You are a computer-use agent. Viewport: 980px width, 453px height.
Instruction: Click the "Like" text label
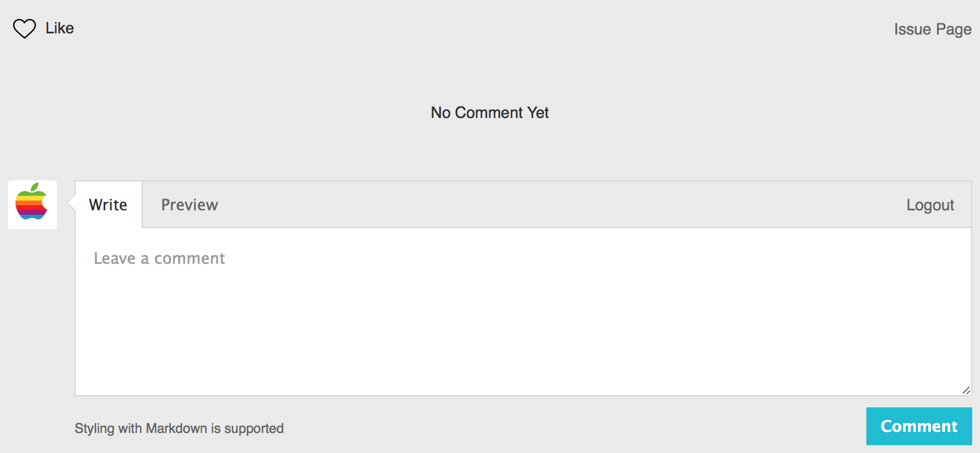(x=60, y=28)
